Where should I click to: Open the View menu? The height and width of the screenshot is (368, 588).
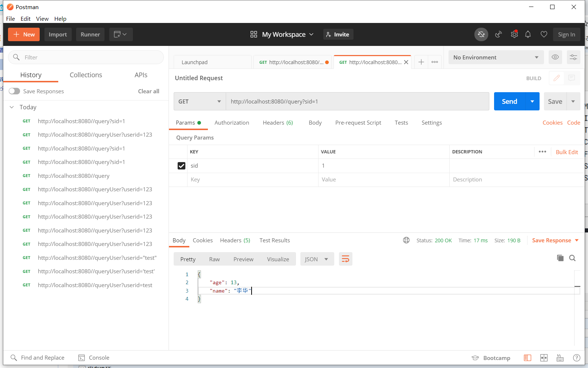pos(42,19)
